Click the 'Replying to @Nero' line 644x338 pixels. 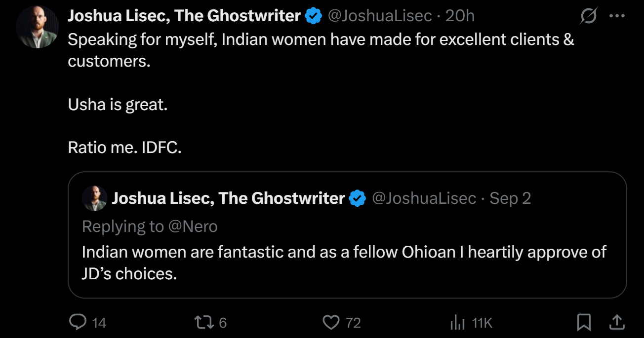150,226
